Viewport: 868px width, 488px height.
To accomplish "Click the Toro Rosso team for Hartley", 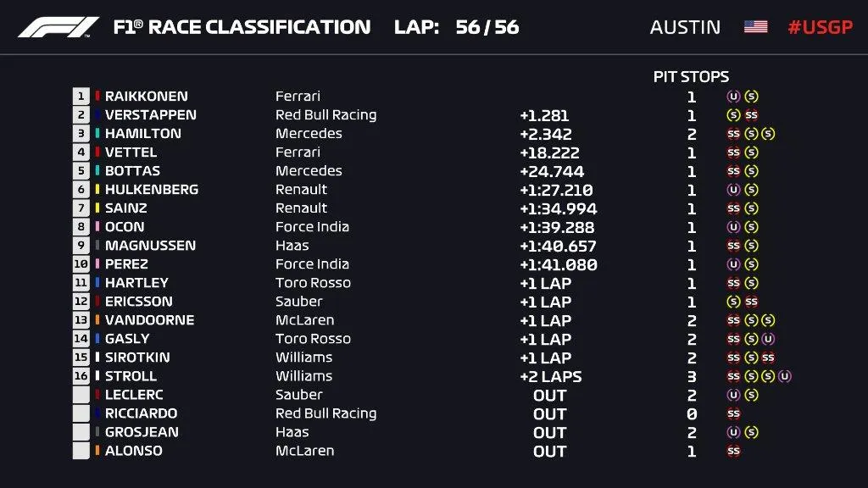I will [x=314, y=283].
